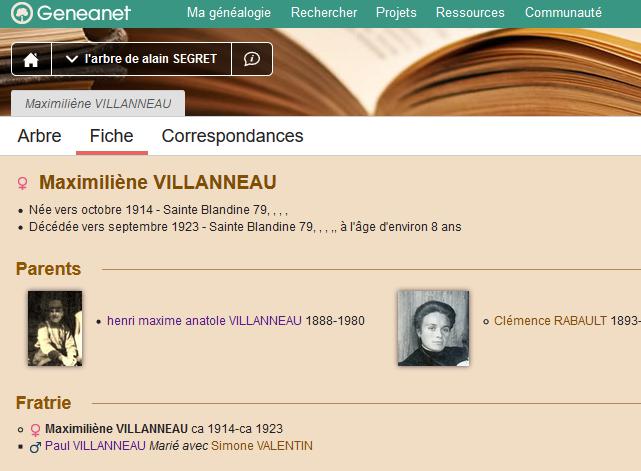Open the Communauté menu
The width and height of the screenshot is (641, 471).
pos(563,13)
